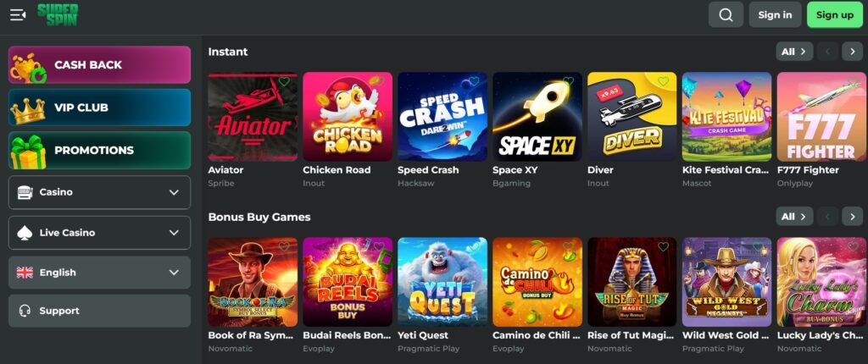Click the Sign up button

click(x=835, y=15)
